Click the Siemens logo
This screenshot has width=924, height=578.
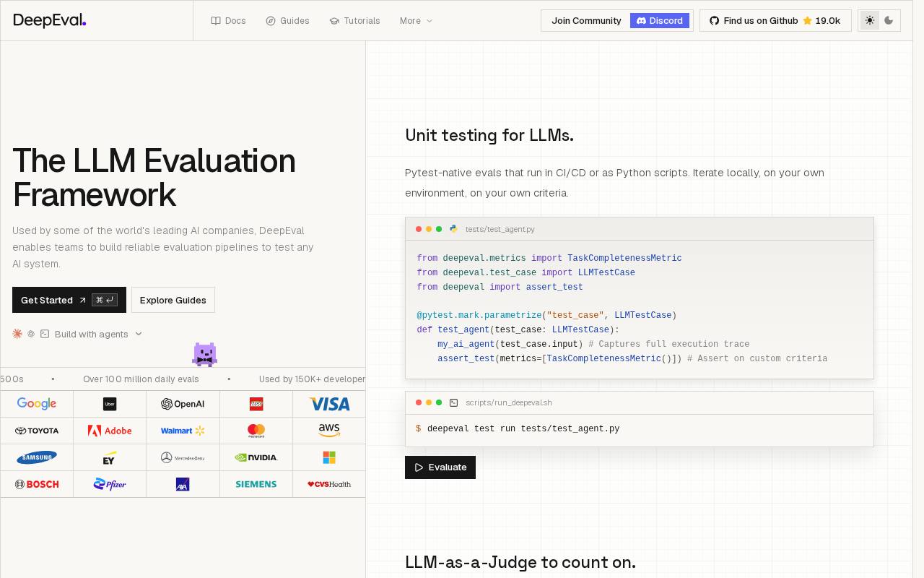(256, 484)
